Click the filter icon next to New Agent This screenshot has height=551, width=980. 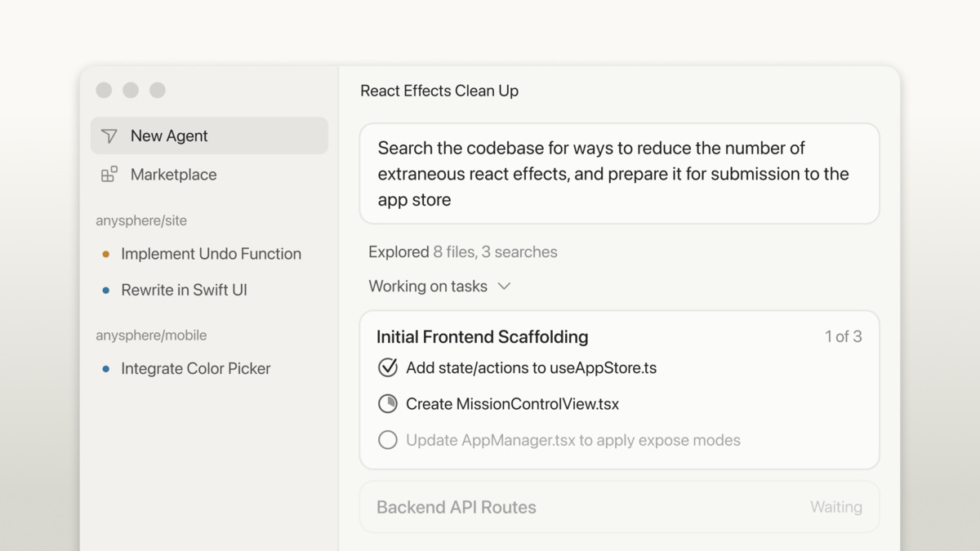pyautogui.click(x=109, y=136)
